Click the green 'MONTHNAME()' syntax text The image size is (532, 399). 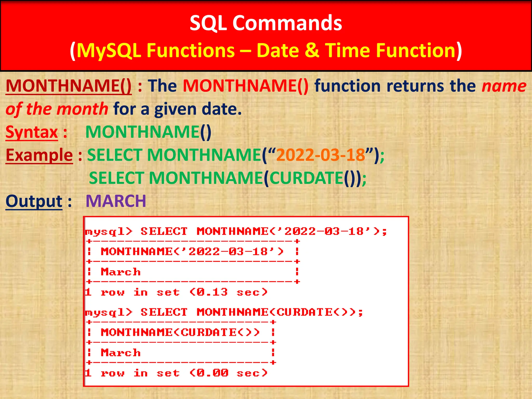point(148,132)
